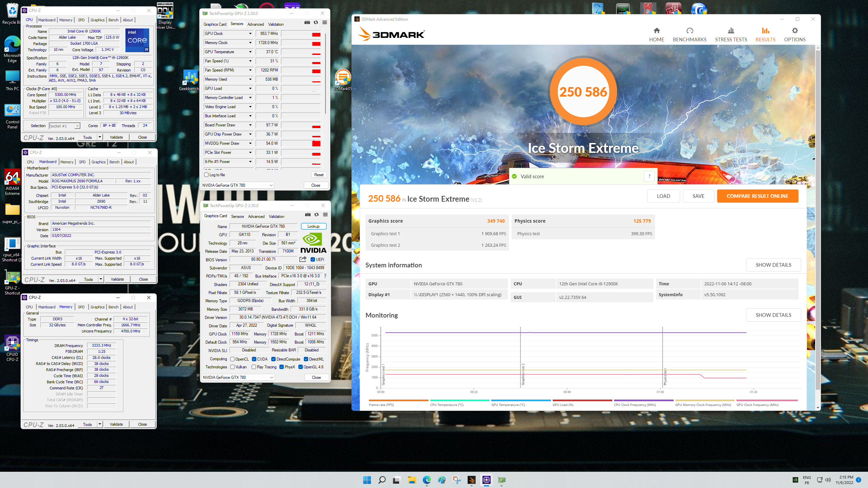Toggle CUDA checkbox in GPU-Z
868x488 pixels.
[x=254, y=359]
